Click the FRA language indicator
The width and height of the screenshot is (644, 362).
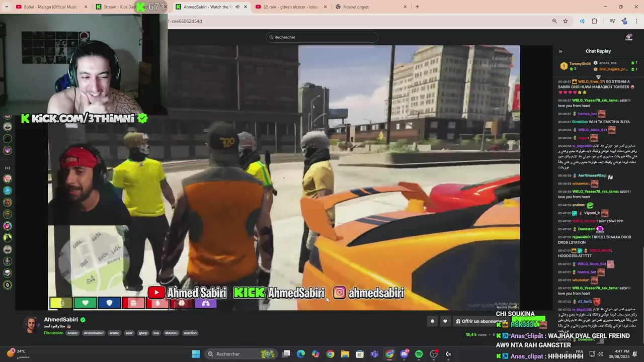[x=579, y=352]
